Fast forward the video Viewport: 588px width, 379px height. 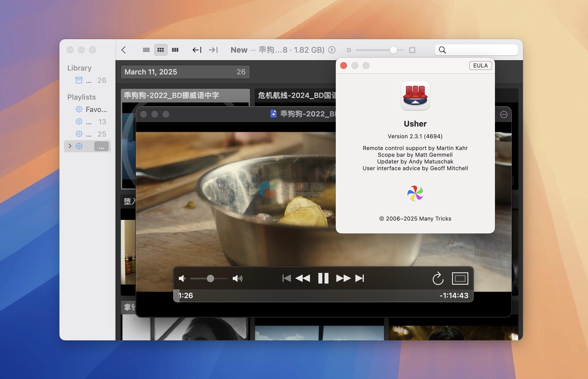point(343,278)
